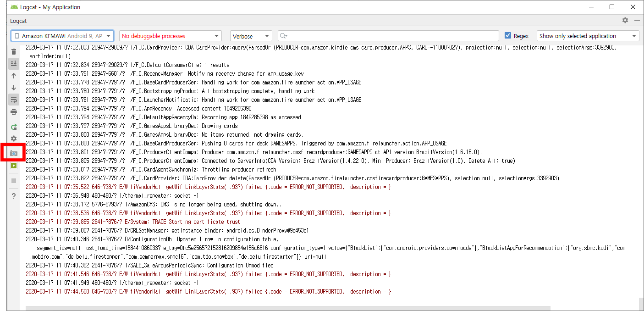The height and width of the screenshot is (311, 644).
Task: Click the Print icon in Logcat sidebar
Action: coord(14,111)
